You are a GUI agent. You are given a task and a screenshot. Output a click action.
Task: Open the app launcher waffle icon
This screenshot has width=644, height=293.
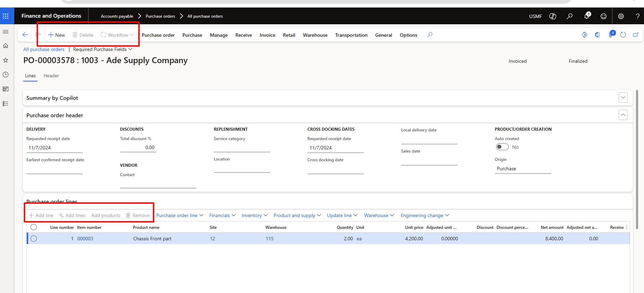pos(6,16)
